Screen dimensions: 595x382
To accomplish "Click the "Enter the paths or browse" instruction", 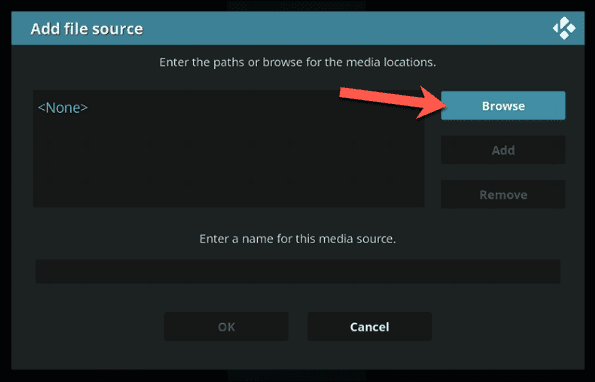I will point(298,62).
